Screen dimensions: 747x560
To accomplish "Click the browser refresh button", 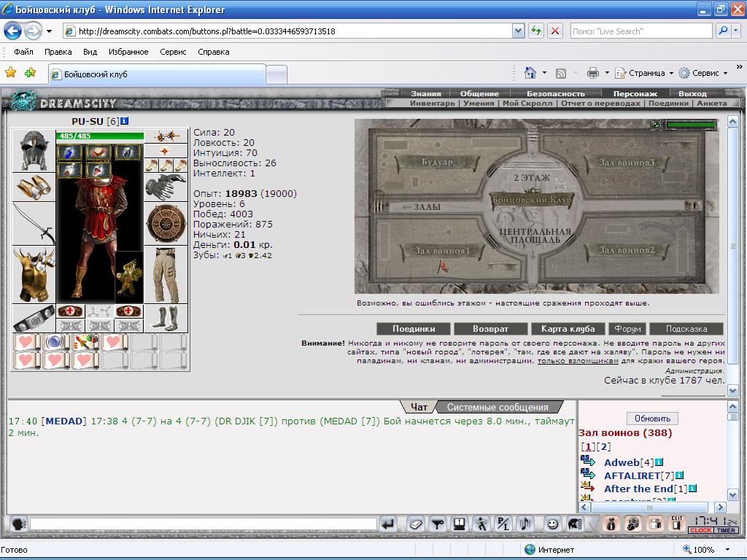I will (x=536, y=31).
